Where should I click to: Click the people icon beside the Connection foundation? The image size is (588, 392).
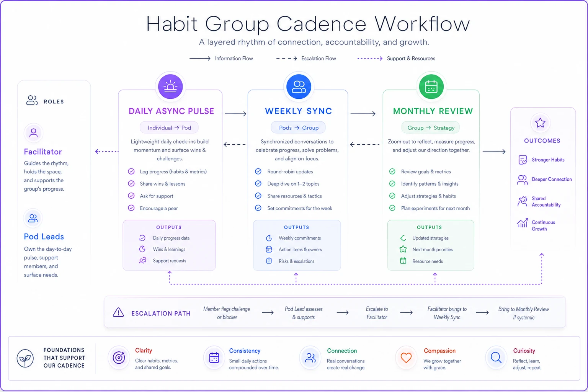point(310,358)
